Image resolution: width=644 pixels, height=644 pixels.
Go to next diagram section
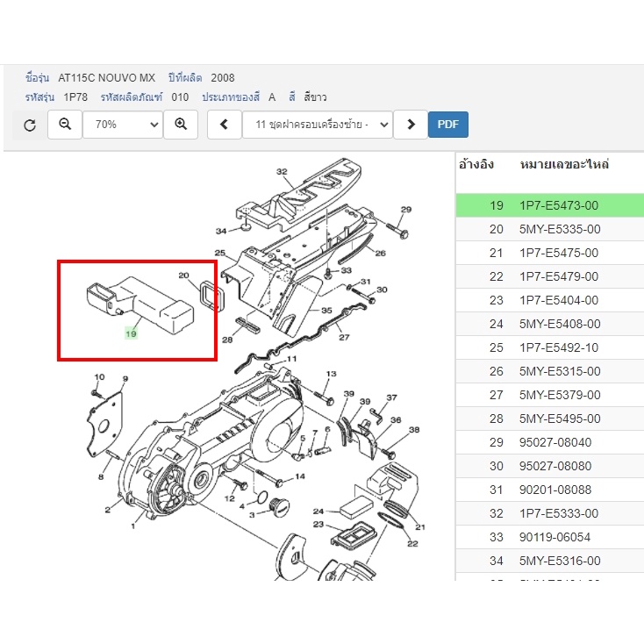[411, 125]
